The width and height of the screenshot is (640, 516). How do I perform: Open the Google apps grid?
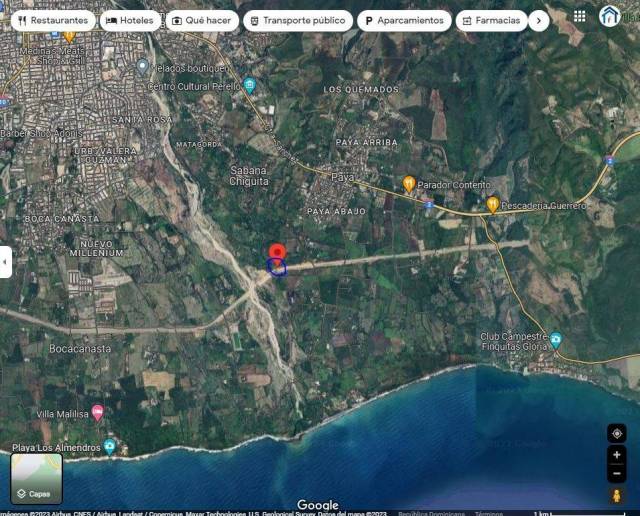[580, 17]
